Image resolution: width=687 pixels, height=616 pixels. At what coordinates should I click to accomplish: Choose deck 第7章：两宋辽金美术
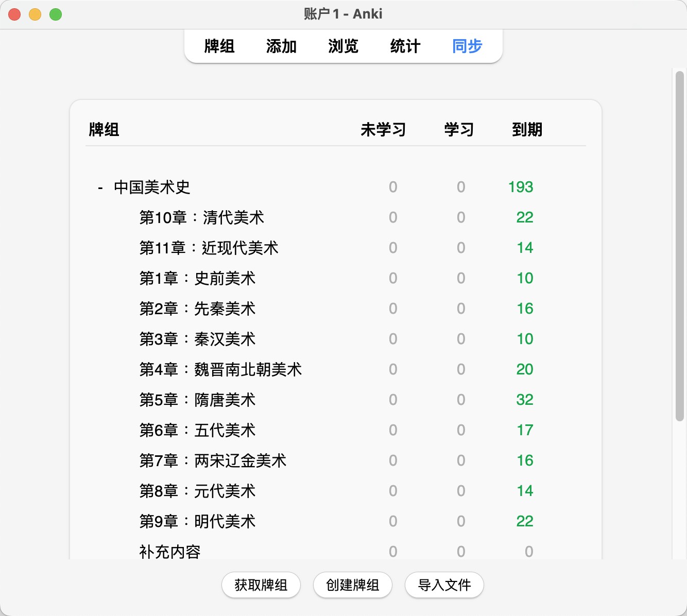(x=213, y=461)
